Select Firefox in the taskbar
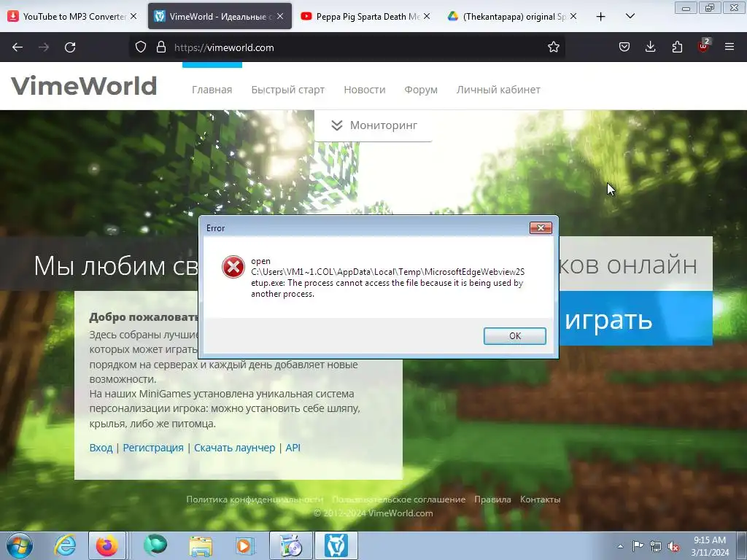 [107, 545]
